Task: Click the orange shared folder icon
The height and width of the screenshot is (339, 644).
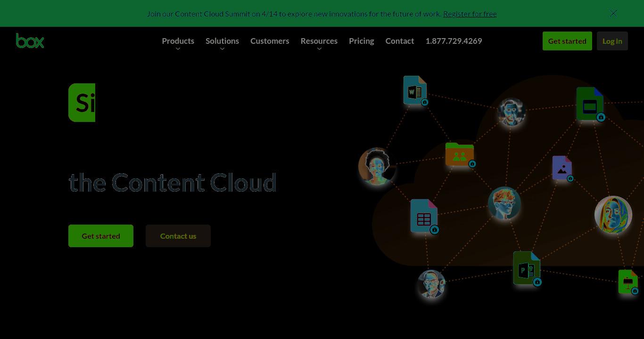Action: click(460, 154)
